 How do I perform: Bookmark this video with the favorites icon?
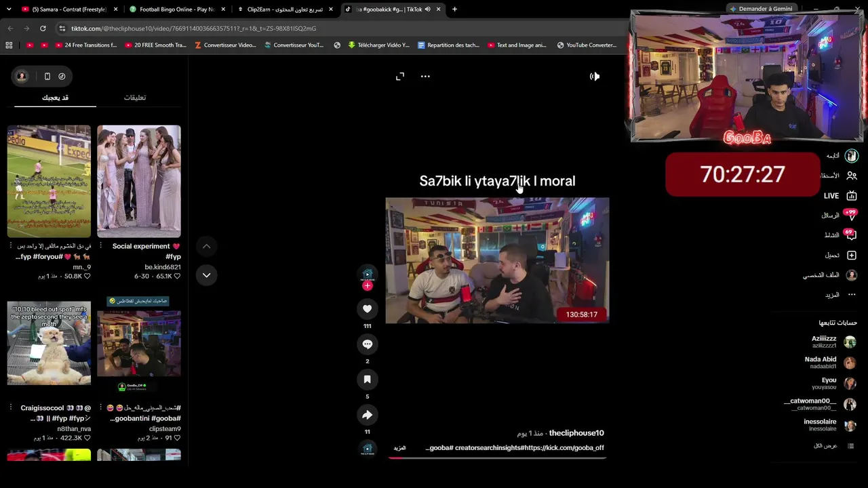tap(367, 380)
